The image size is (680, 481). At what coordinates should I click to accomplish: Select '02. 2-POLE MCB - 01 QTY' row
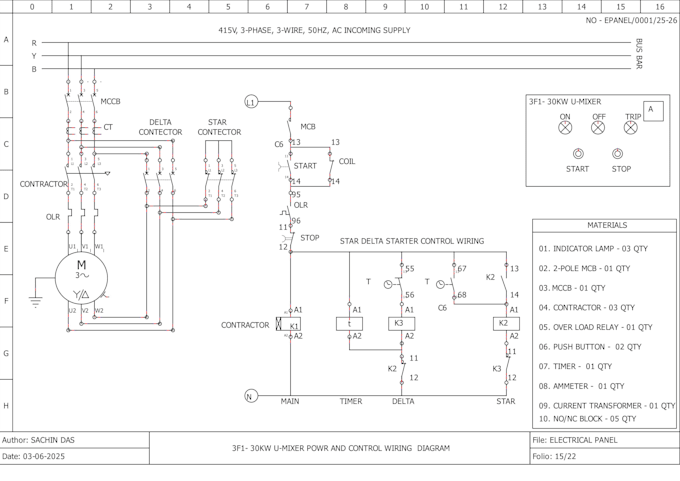tap(584, 268)
